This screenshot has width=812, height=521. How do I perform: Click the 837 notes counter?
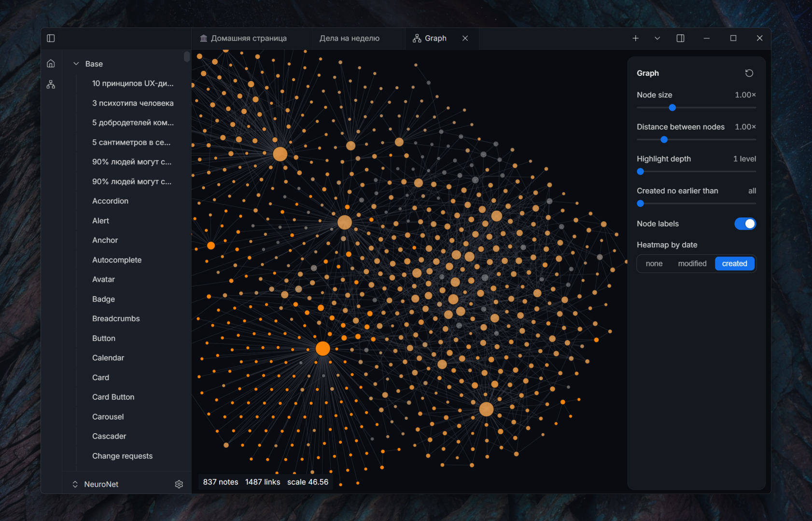(221, 482)
